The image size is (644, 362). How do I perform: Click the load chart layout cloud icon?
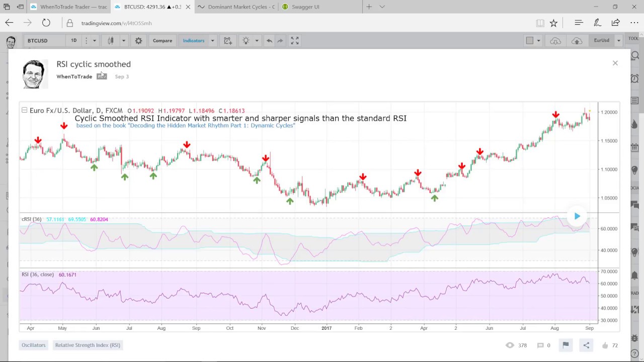pos(555,41)
